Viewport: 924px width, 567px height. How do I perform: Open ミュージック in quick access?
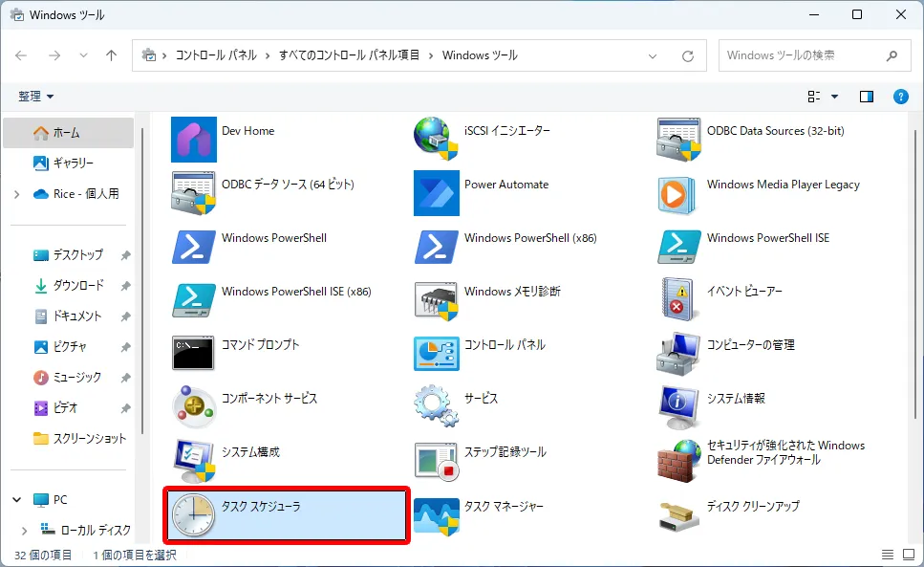pyautogui.click(x=69, y=378)
